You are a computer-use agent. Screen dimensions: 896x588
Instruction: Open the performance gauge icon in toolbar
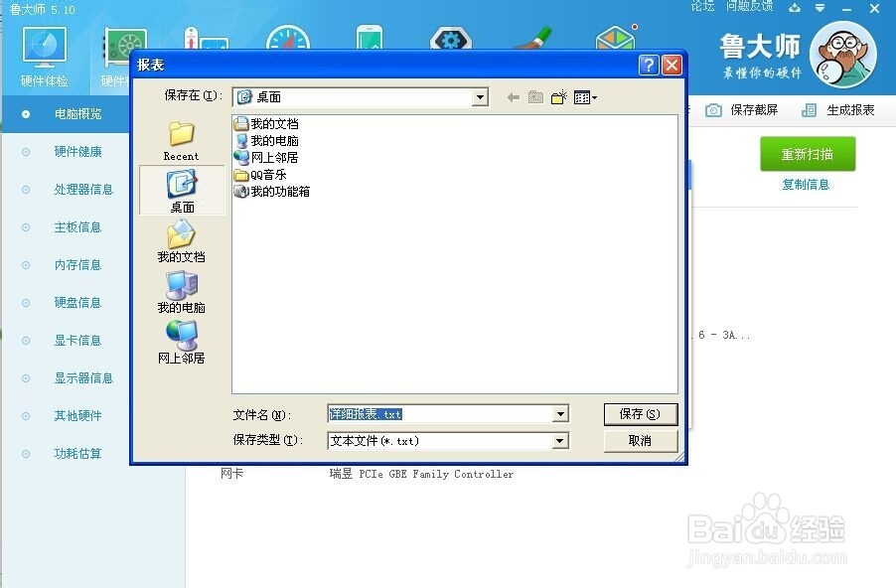285,40
